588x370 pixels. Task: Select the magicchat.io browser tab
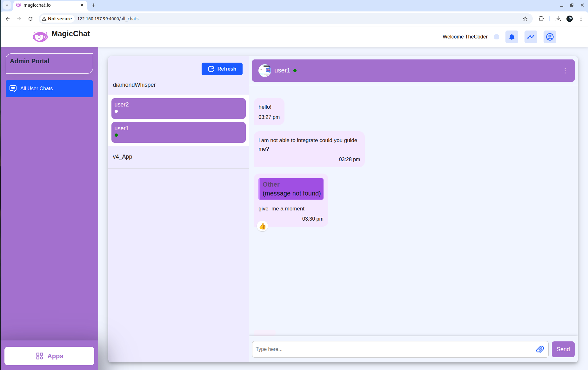37,5
